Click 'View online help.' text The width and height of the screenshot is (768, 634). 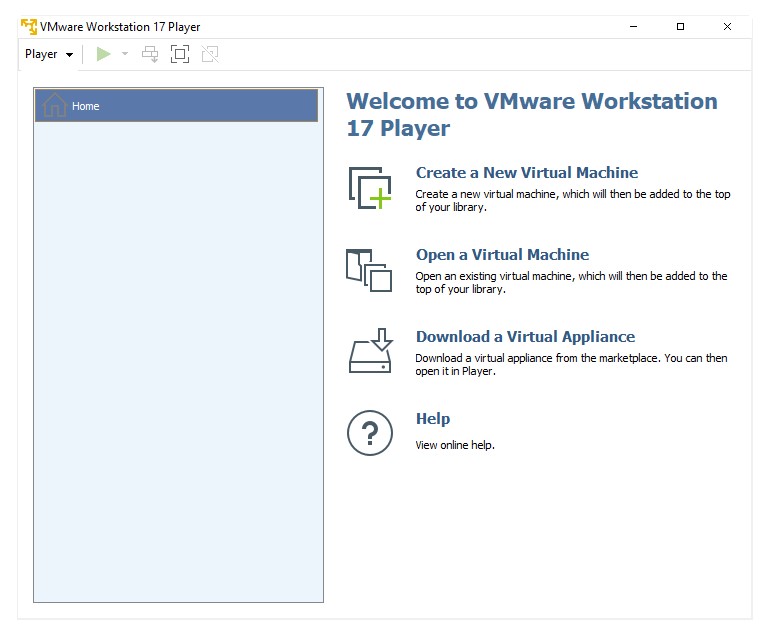(455, 445)
